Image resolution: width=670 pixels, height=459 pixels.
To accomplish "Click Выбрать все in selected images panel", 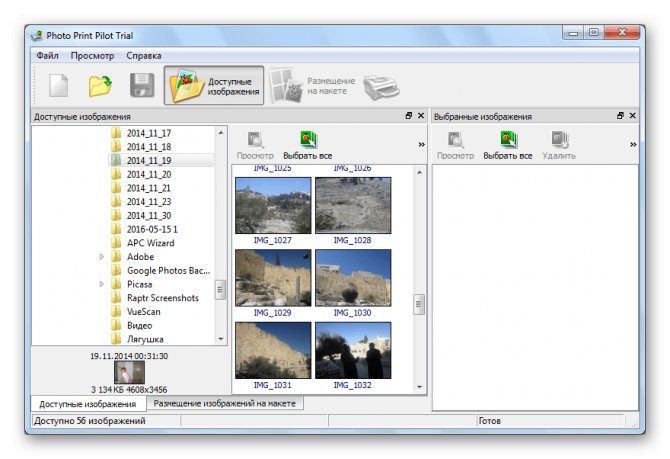I will [507, 146].
